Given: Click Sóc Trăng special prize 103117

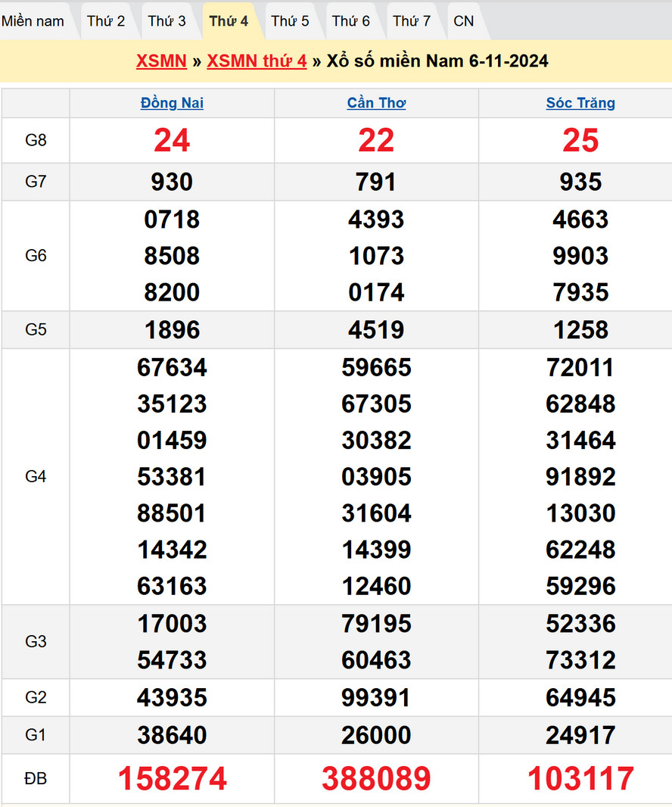Looking at the screenshot, I should (x=580, y=778).
